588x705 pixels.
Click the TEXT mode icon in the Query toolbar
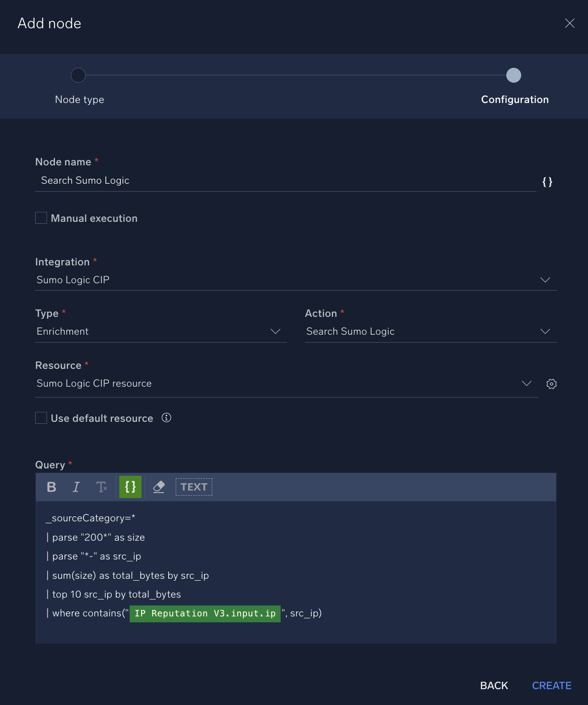[x=194, y=487]
